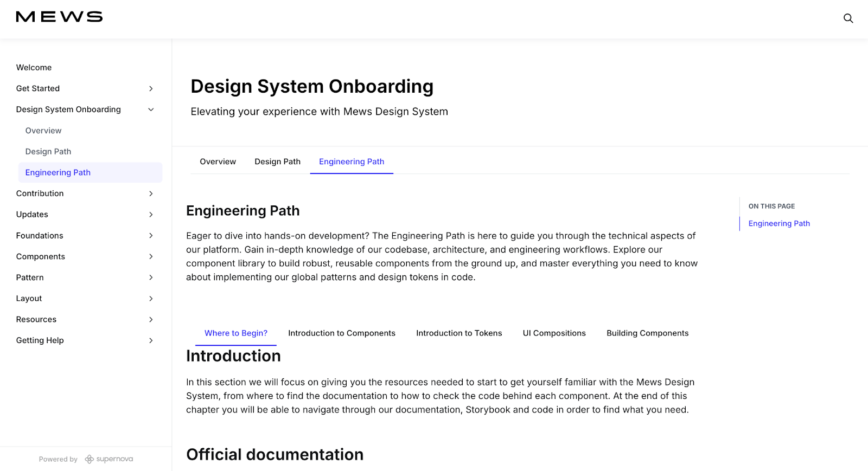Expand the Getting Help section chevron
Screen dimensions: 868x471
pyautogui.click(x=151, y=340)
